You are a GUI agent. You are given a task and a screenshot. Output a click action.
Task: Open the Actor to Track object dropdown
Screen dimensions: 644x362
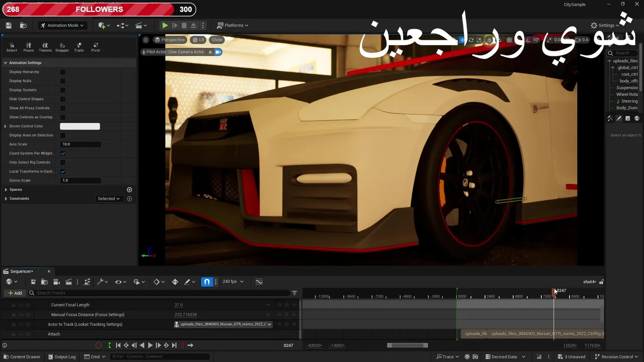tap(223, 324)
